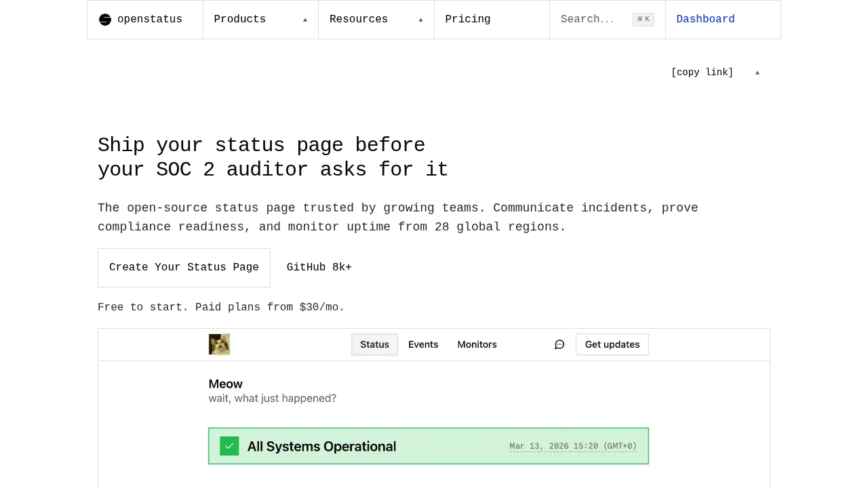
Task: Click the All Systems Operational text
Action: tap(321, 446)
